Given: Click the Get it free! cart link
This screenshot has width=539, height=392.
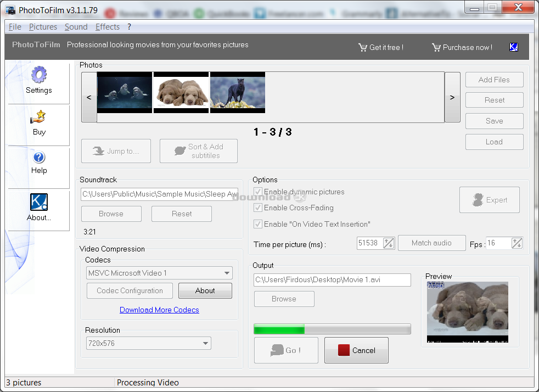Looking at the screenshot, I should (380, 47).
